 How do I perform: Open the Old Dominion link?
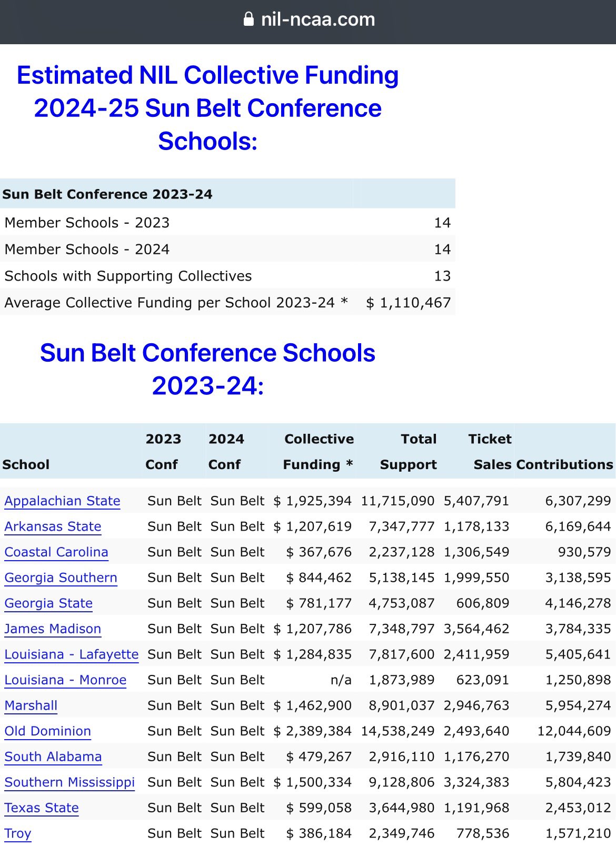click(48, 731)
